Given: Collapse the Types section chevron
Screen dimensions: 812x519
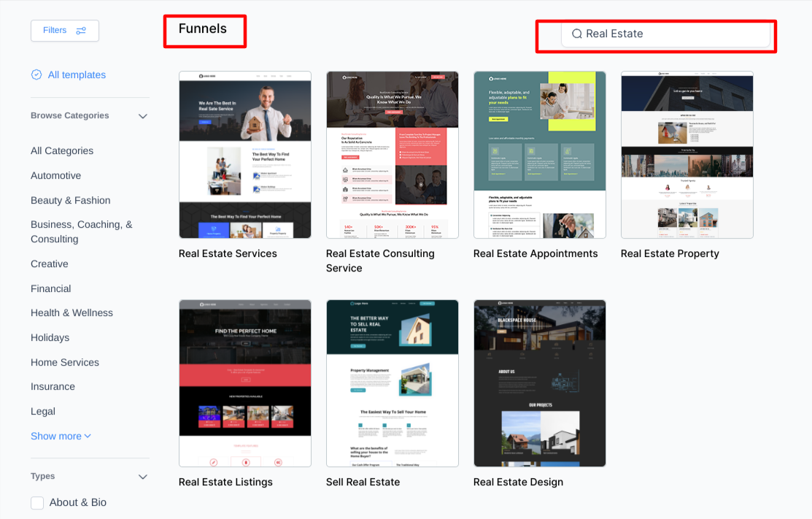Looking at the screenshot, I should tap(143, 477).
